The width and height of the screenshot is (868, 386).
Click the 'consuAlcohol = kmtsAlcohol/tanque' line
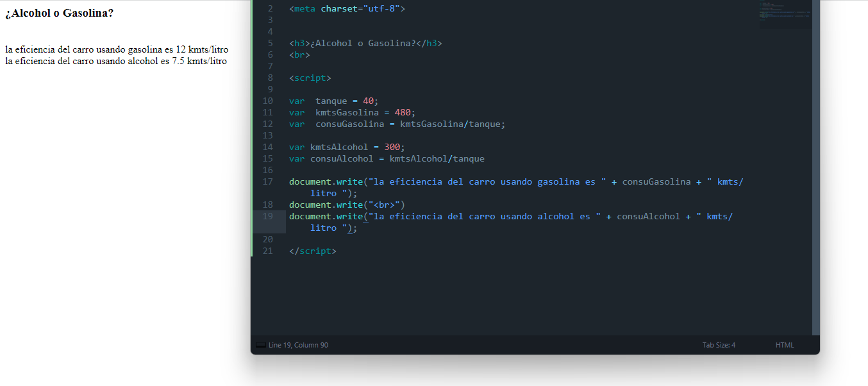pos(387,158)
